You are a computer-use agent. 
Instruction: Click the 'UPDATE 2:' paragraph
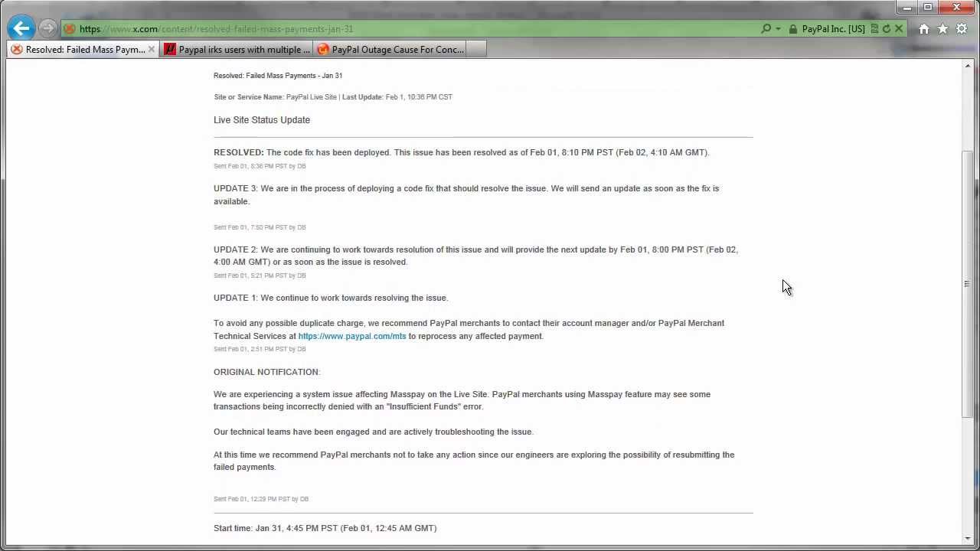coord(475,256)
